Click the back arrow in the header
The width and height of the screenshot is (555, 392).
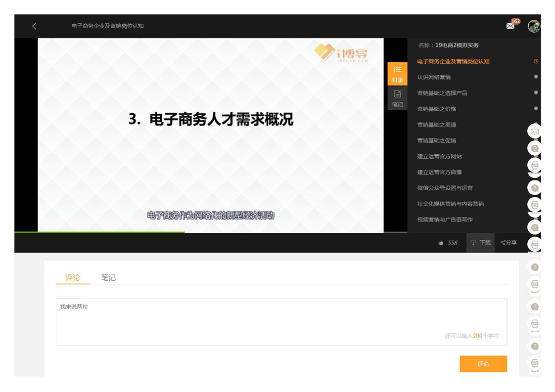[34, 26]
